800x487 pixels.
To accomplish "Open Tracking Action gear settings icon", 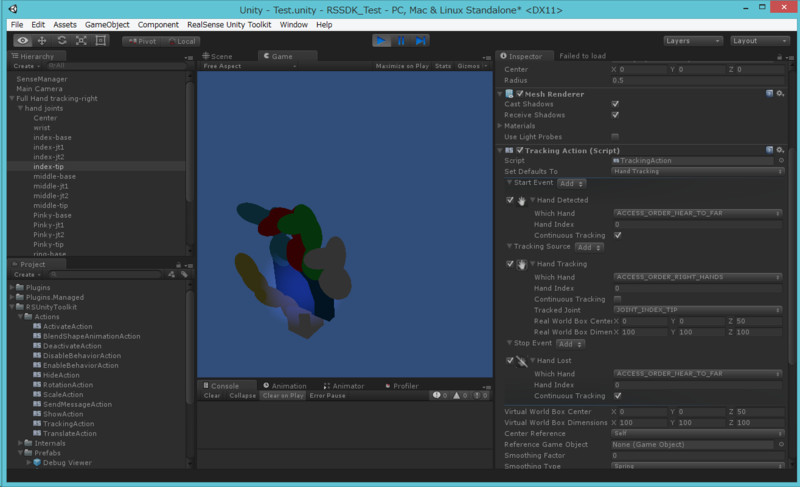I will [x=780, y=150].
